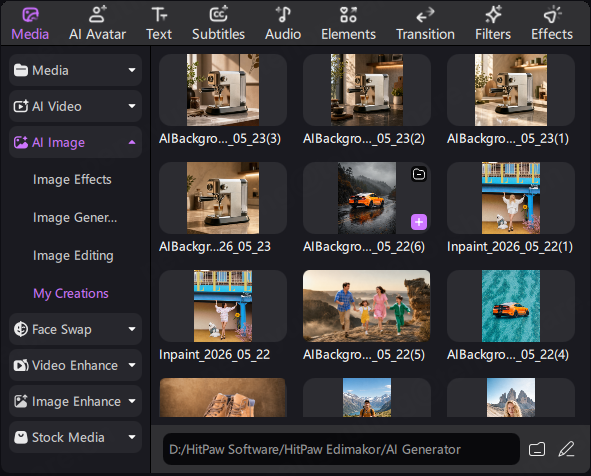Click the Media folder icon in sidebar
The width and height of the screenshot is (591, 476).
(21, 70)
